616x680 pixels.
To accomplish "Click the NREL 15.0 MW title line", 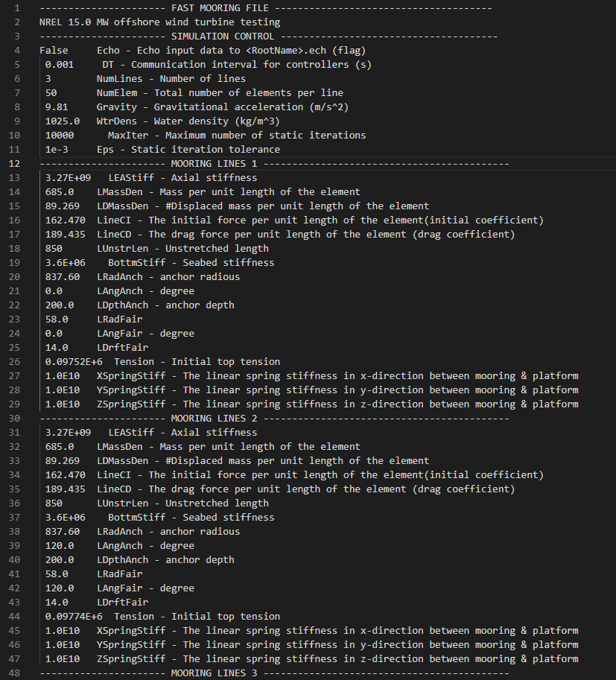I will coord(159,22).
